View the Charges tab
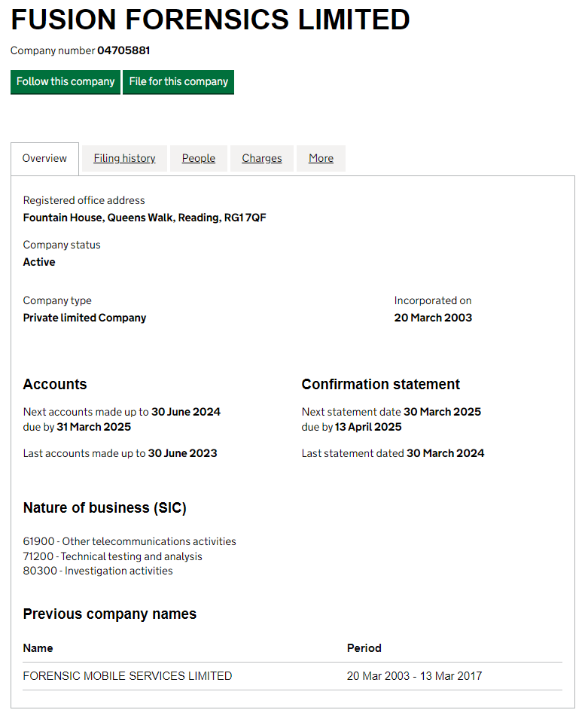The width and height of the screenshot is (588, 719). point(261,158)
